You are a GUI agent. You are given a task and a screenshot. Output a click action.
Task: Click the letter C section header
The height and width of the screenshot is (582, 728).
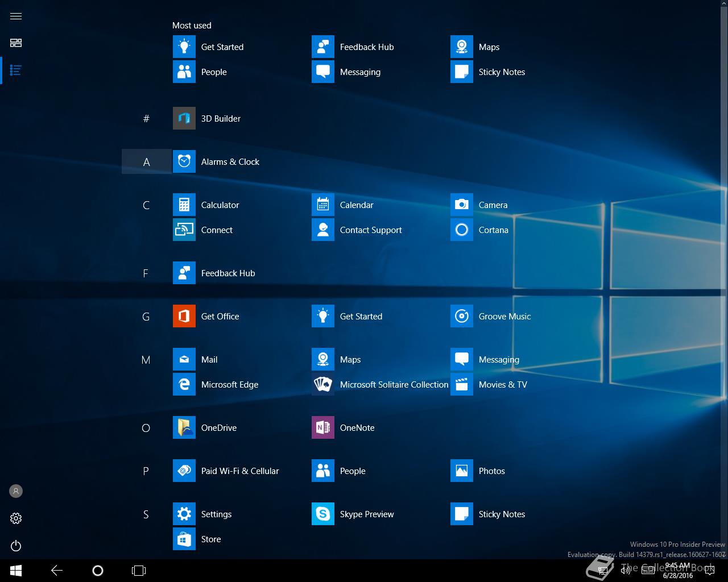(x=146, y=205)
